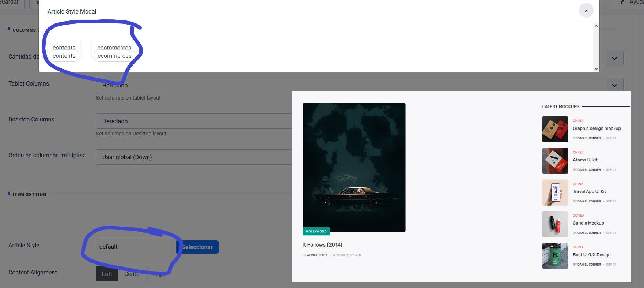
Task: Click CHINA category above Atoms UI kit
Action: tap(578, 152)
